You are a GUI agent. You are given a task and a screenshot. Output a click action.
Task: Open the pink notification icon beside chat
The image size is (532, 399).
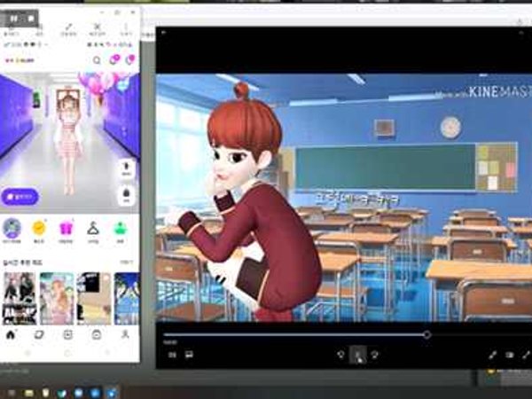pyautogui.click(x=130, y=59)
